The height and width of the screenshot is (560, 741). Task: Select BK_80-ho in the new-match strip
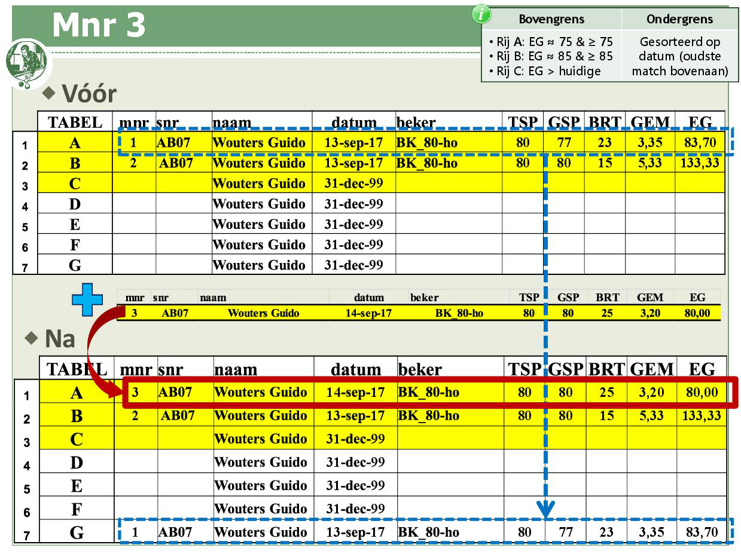point(459,313)
